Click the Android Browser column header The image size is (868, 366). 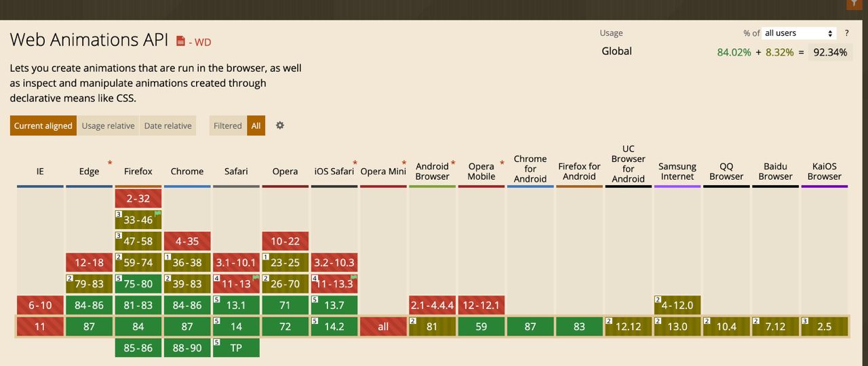[432, 171]
